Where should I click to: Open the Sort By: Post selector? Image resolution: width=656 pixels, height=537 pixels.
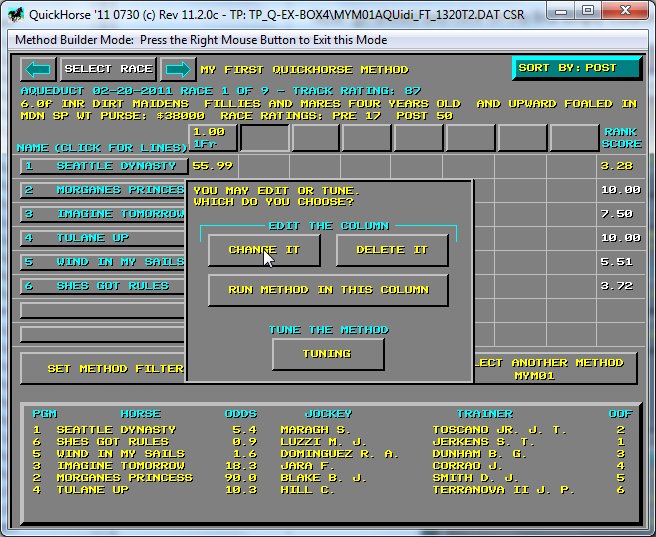coord(577,68)
